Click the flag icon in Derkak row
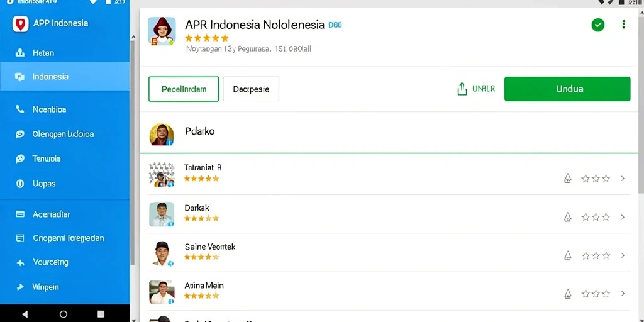The height and width of the screenshot is (322, 644). [x=568, y=217]
